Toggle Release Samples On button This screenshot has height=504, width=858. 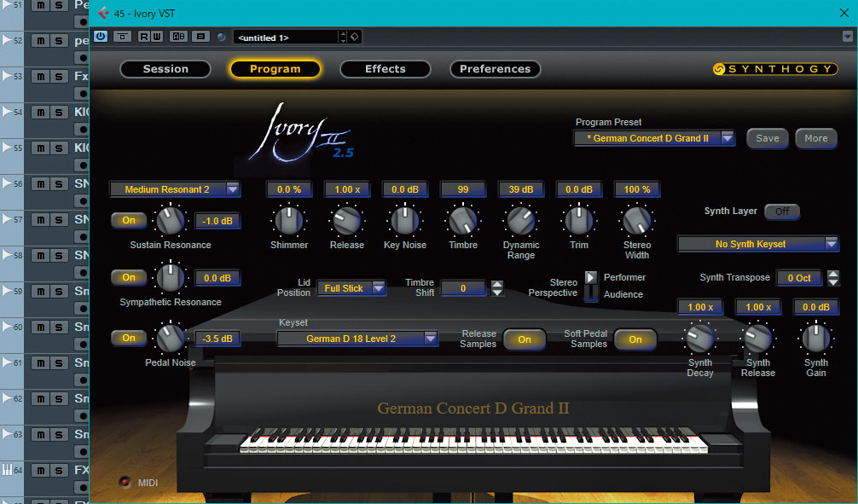pos(525,339)
